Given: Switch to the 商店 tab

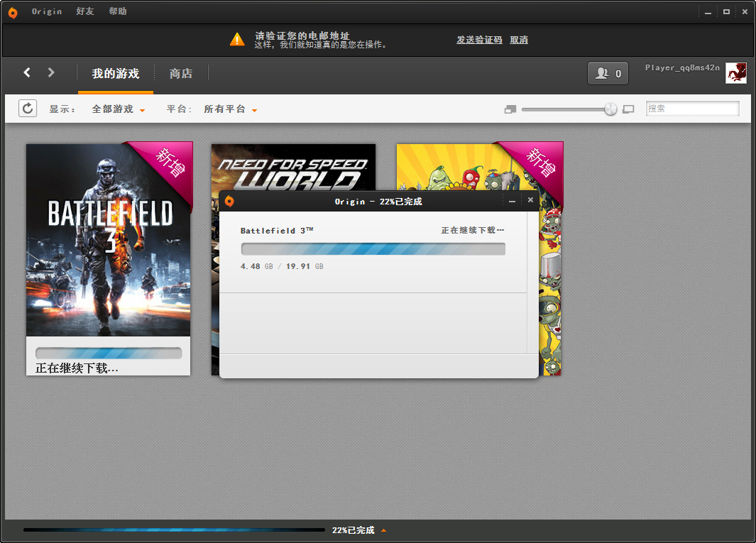Looking at the screenshot, I should (x=181, y=74).
